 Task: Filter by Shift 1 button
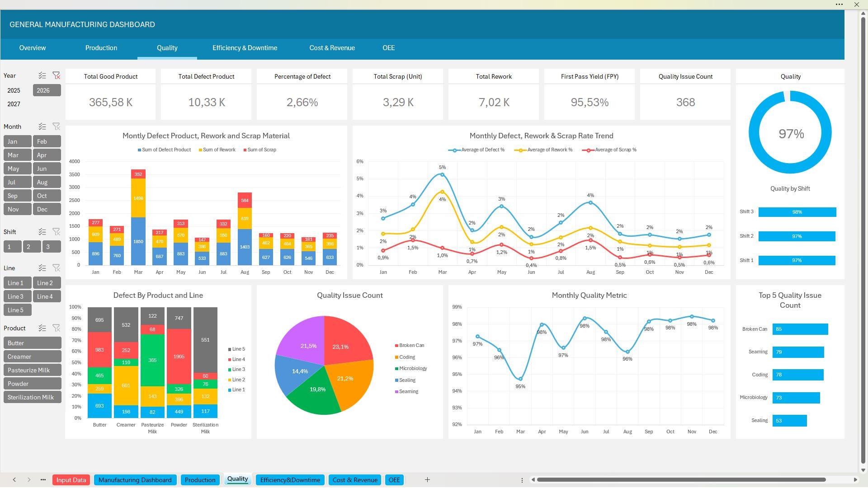[x=13, y=247]
